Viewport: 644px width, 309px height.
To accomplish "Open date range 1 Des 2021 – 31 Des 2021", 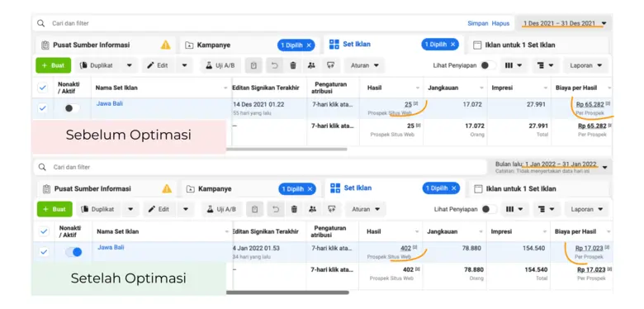I will pyautogui.click(x=564, y=23).
